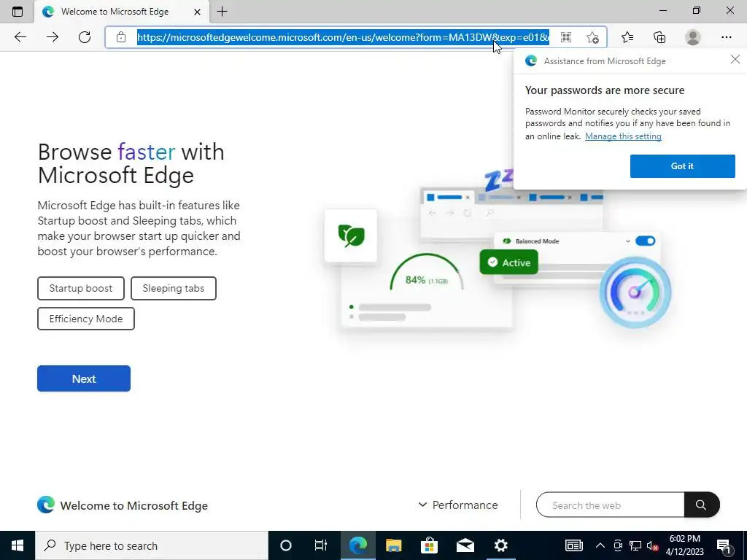Viewport: 747px width, 560px height.
Task: Close the Assistance from Microsoft Edge popup
Action: pos(735,60)
